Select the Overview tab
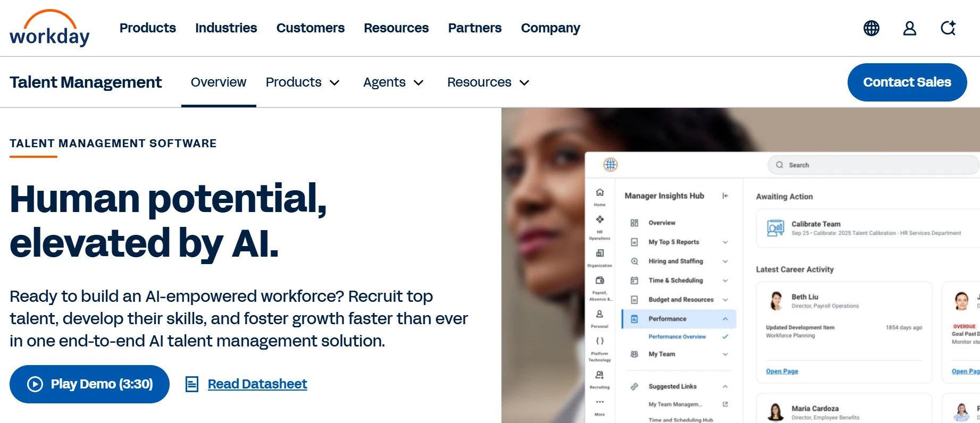 click(219, 82)
